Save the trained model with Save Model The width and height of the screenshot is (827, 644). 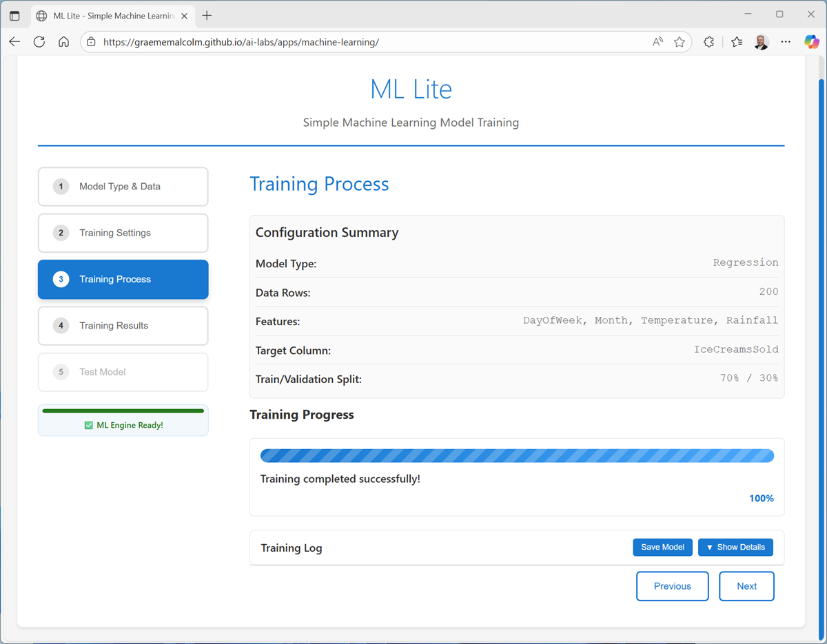coord(662,547)
